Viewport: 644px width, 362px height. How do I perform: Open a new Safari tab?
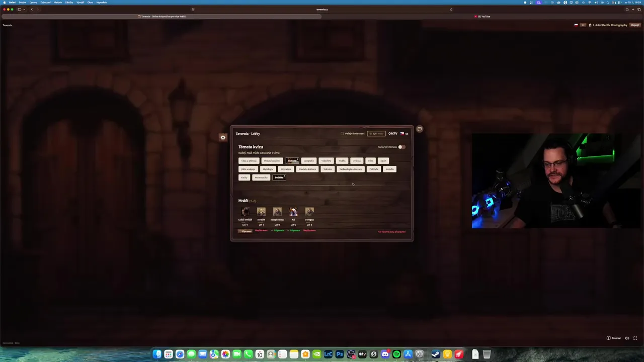click(x=633, y=9)
